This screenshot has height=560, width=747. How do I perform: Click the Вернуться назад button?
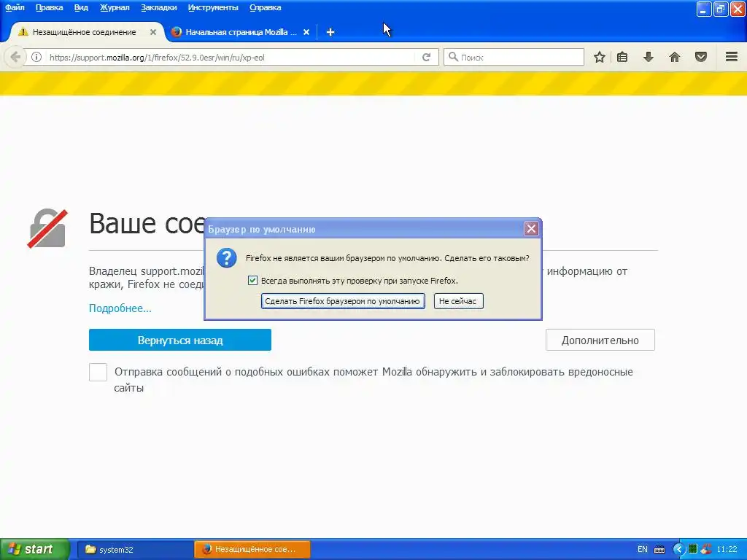(x=180, y=340)
